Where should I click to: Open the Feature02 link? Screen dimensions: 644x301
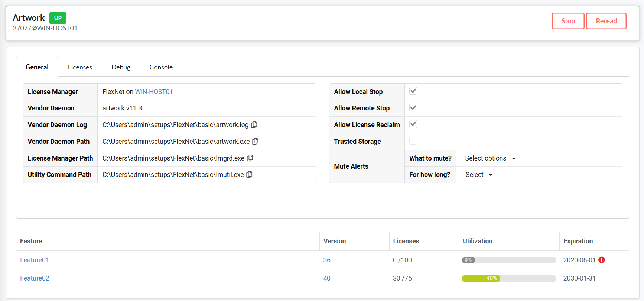(35, 278)
